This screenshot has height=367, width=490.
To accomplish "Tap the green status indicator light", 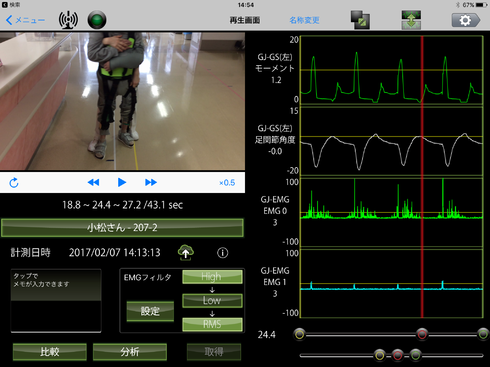I will [97, 20].
